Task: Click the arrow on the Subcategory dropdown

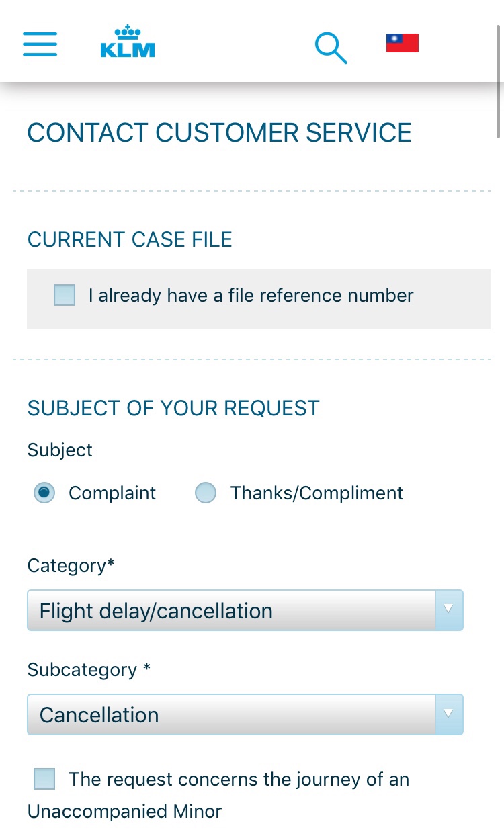Action: click(449, 714)
